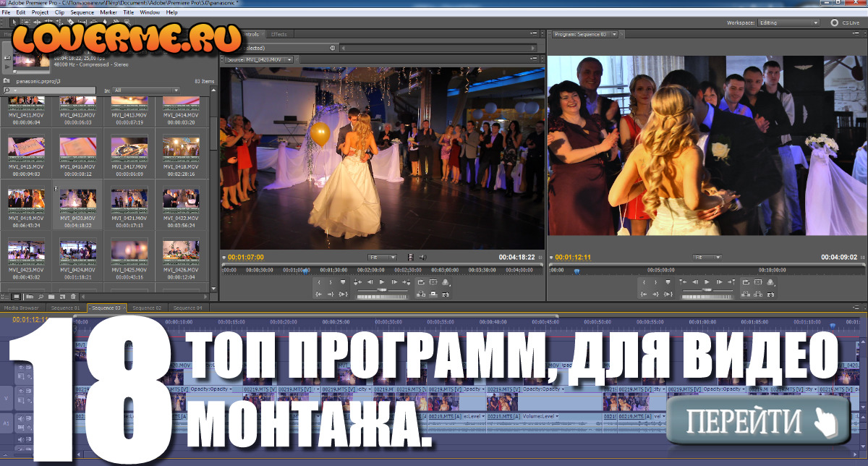Open Source MVI_0420.MOV clip dropdown
This screenshot has width=868, height=466.
pos(260,59)
